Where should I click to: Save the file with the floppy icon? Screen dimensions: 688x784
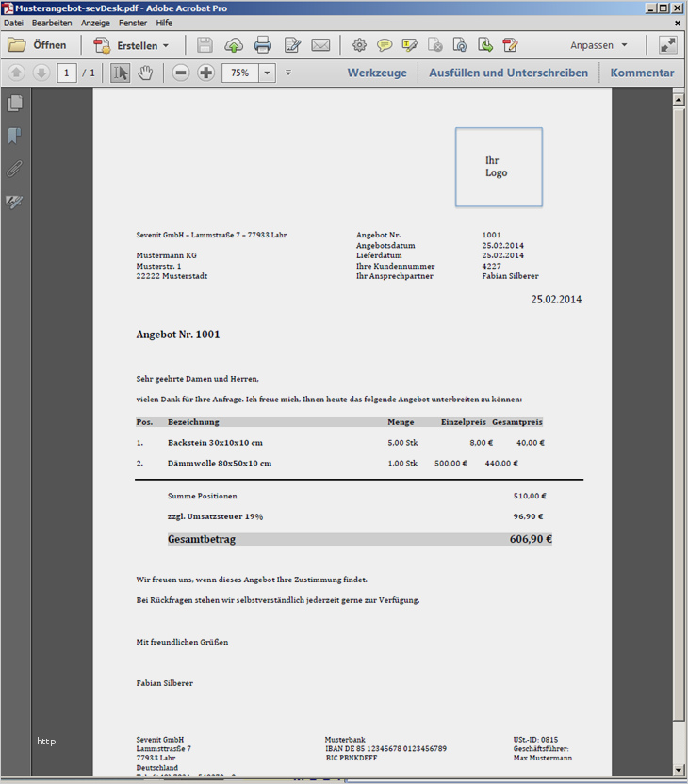click(205, 45)
